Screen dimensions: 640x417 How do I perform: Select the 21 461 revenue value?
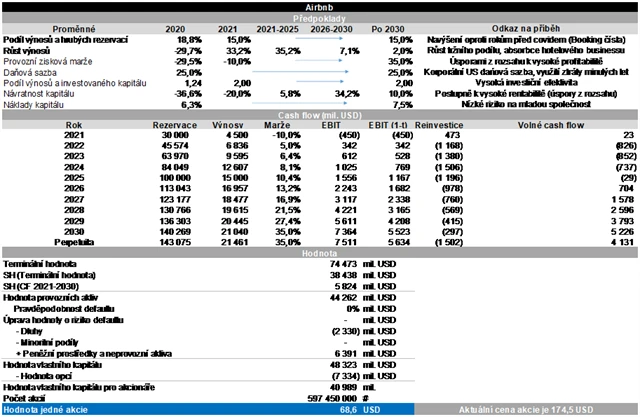coord(235,242)
